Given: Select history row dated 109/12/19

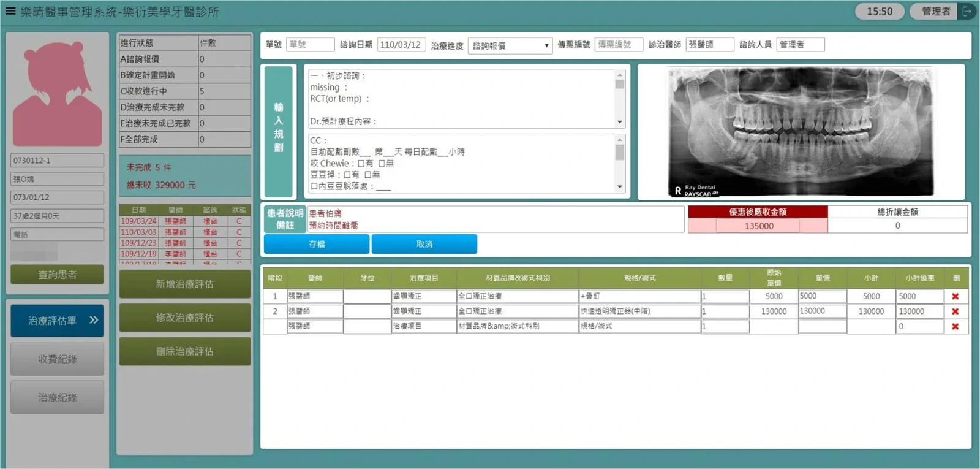Looking at the screenshot, I should (184, 254).
